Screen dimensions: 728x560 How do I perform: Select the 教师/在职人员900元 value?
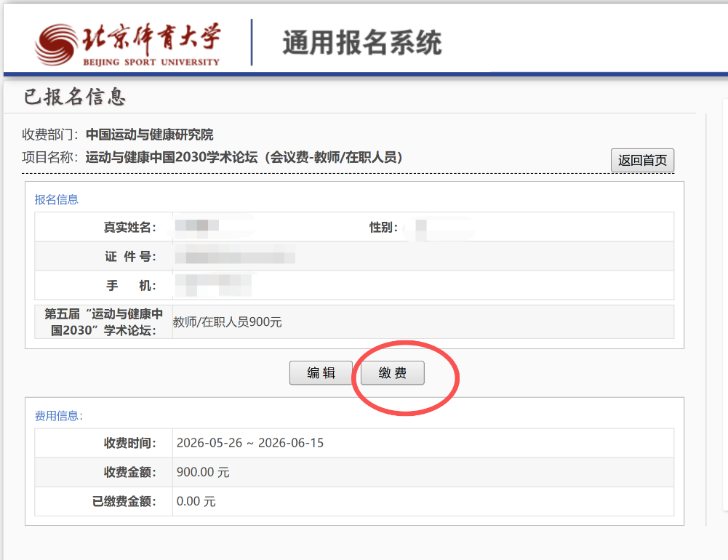pyautogui.click(x=228, y=321)
